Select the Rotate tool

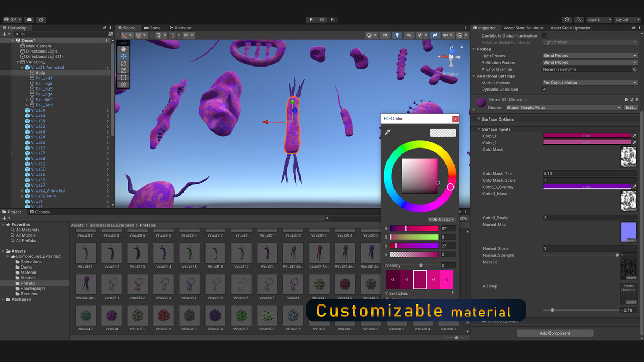(x=123, y=63)
